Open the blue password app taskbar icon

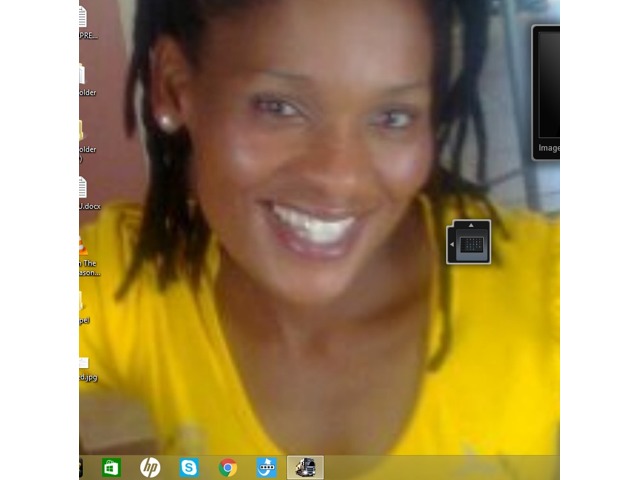(x=266, y=467)
